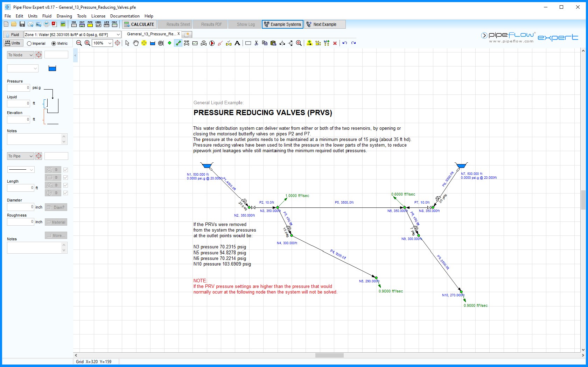
Task: Choose the text label A tool
Action: [237, 43]
